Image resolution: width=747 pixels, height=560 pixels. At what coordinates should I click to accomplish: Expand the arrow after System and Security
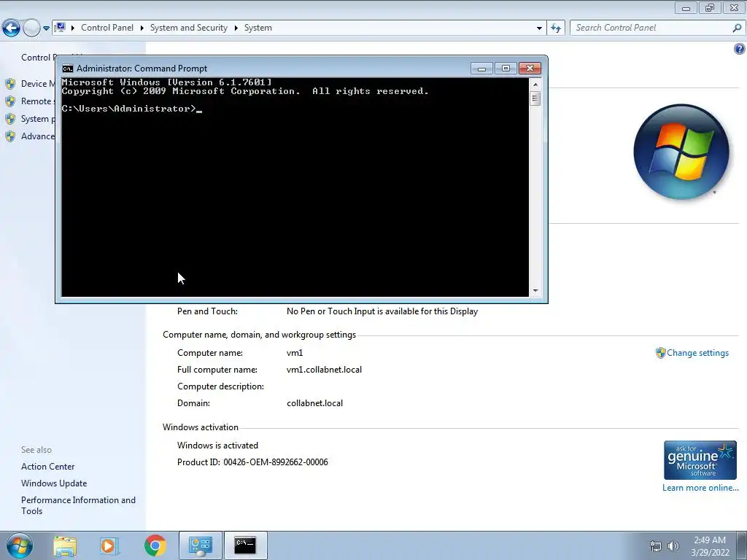pyautogui.click(x=236, y=28)
